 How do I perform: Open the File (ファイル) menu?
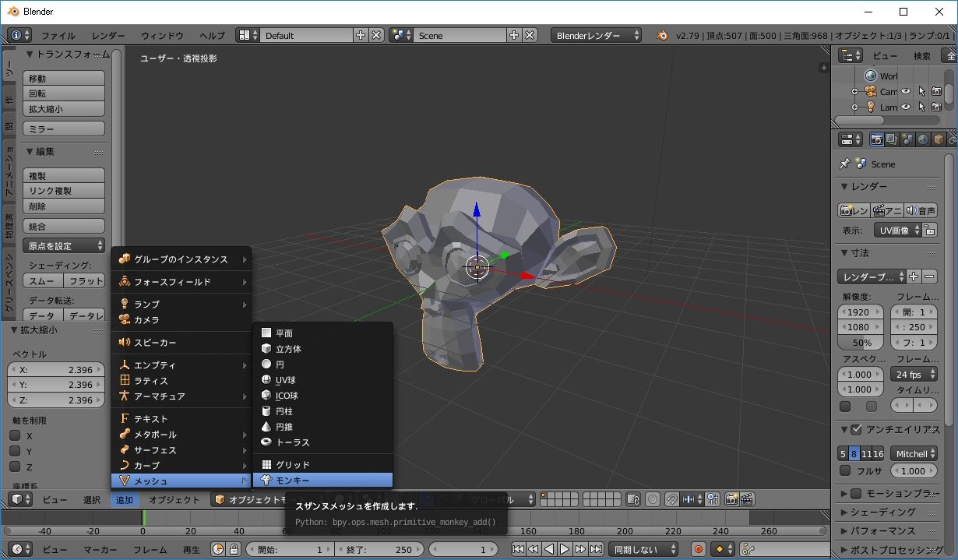coord(58,36)
